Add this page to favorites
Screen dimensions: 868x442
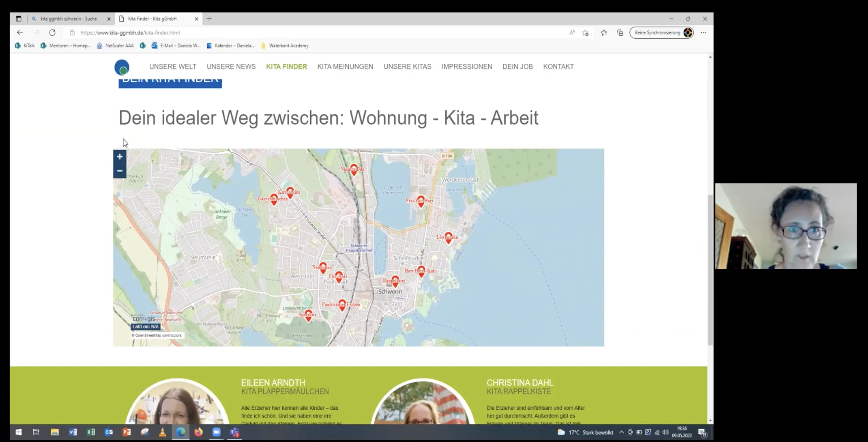[586, 33]
